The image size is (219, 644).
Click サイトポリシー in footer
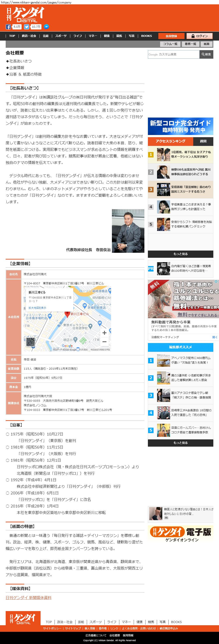(x=52, y=629)
